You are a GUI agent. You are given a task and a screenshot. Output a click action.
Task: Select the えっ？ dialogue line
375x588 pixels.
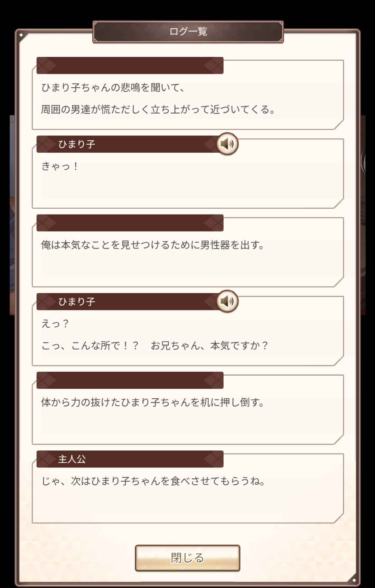pyautogui.click(x=55, y=324)
